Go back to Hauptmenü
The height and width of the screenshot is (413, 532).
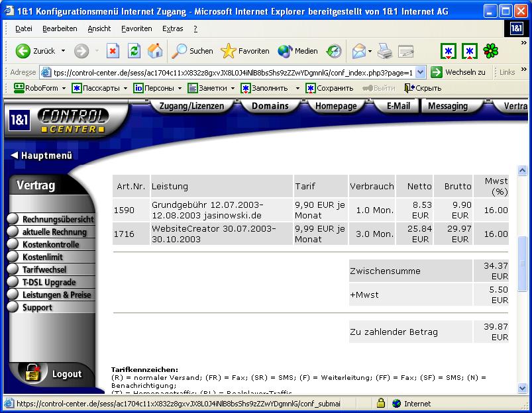point(41,156)
